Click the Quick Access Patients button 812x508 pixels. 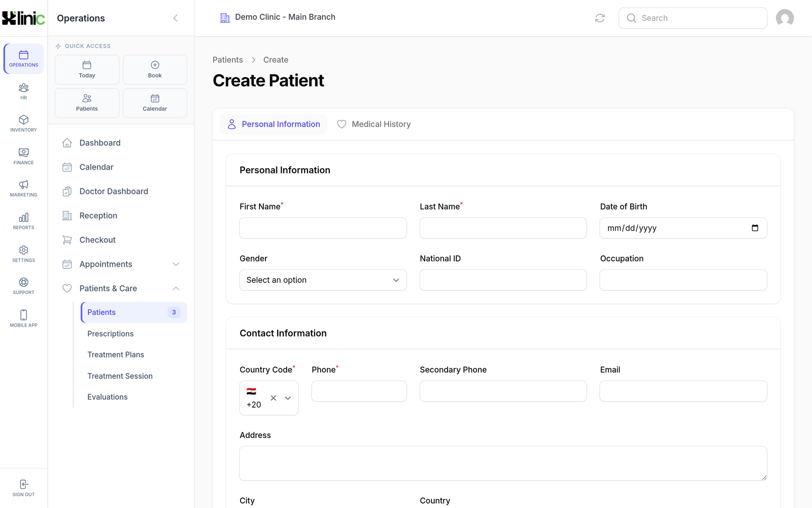(87, 103)
